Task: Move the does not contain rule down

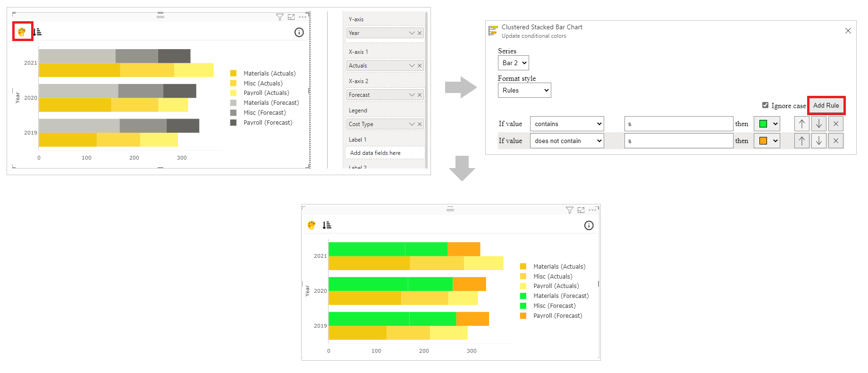Action: tap(818, 141)
